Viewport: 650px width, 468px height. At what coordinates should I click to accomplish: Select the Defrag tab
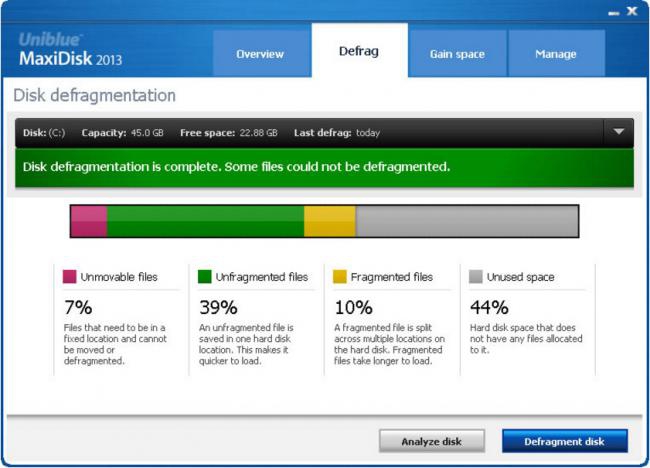[359, 51]
